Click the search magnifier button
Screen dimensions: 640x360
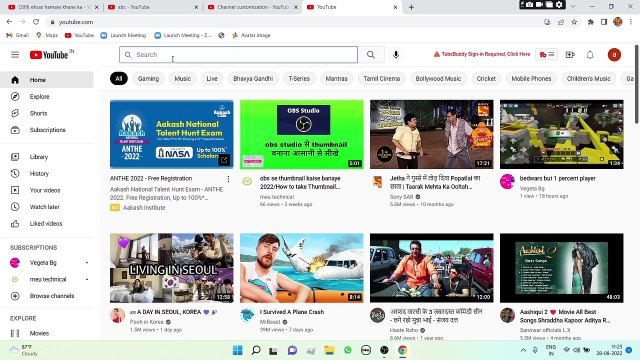click(x=371, y=55)
